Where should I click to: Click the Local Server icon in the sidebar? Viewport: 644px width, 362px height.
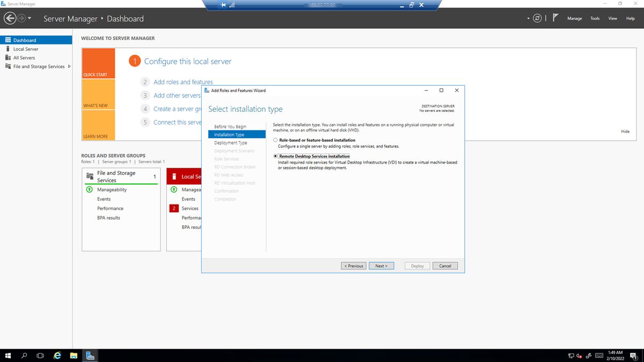[8, 49]
